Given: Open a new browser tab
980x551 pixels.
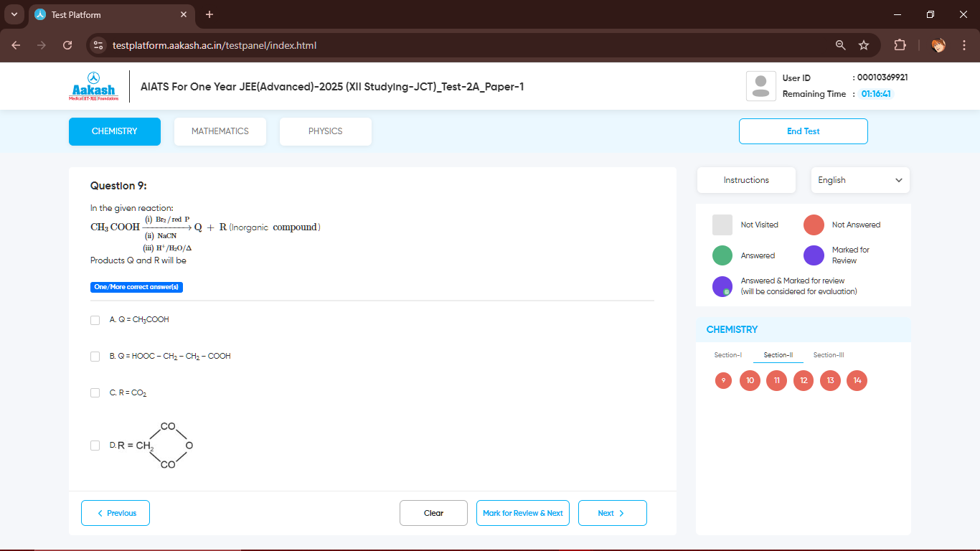Looking at the screenshot, I should tap(209, 14).
